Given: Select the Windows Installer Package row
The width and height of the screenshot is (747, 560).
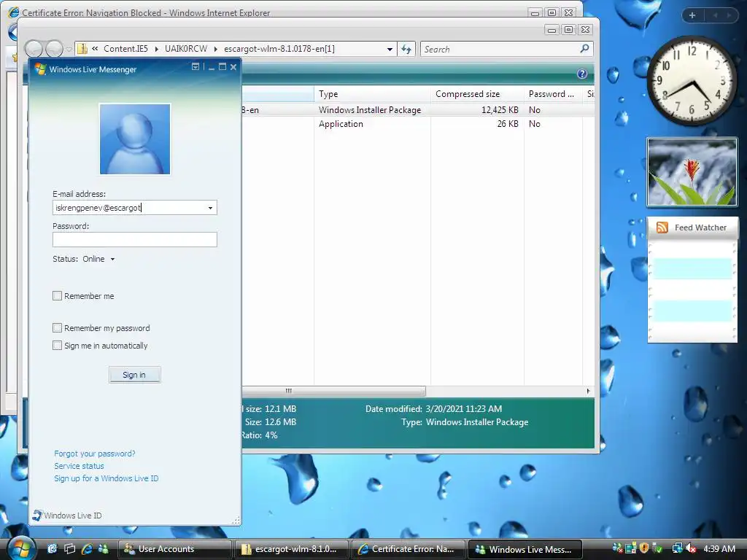Looking at the screenshot, I should tap(418, 110).
